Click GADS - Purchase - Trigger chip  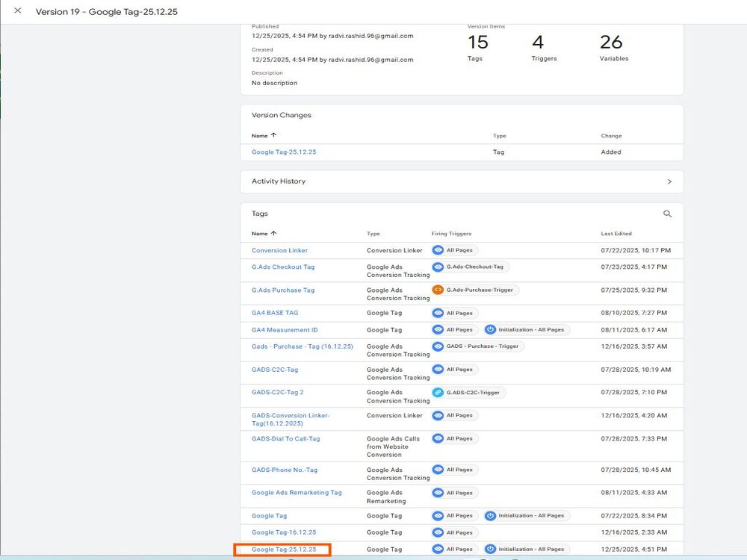click(478, 346)
